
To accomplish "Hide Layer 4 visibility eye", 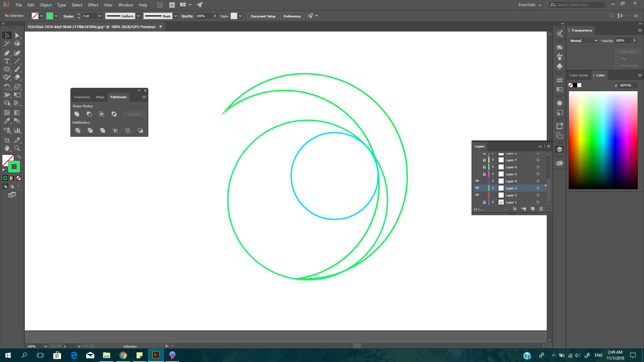I will point(477,181).
